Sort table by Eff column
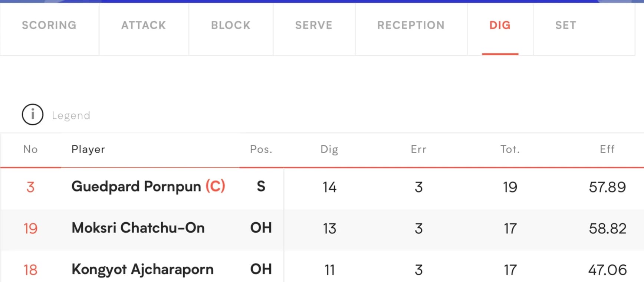The image size is (644, 282). click(607, 149)
